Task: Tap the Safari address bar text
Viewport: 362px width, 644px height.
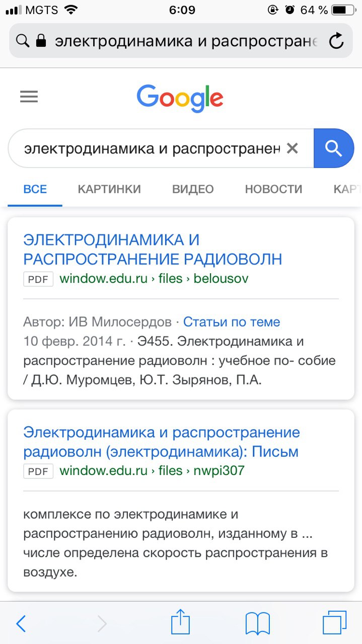Action: pos(185,41)
